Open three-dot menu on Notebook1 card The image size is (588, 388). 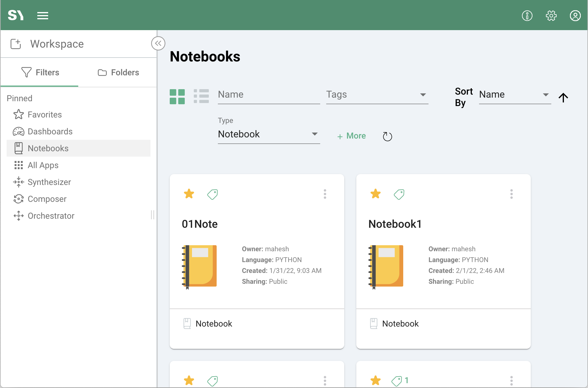pos(511,194)
